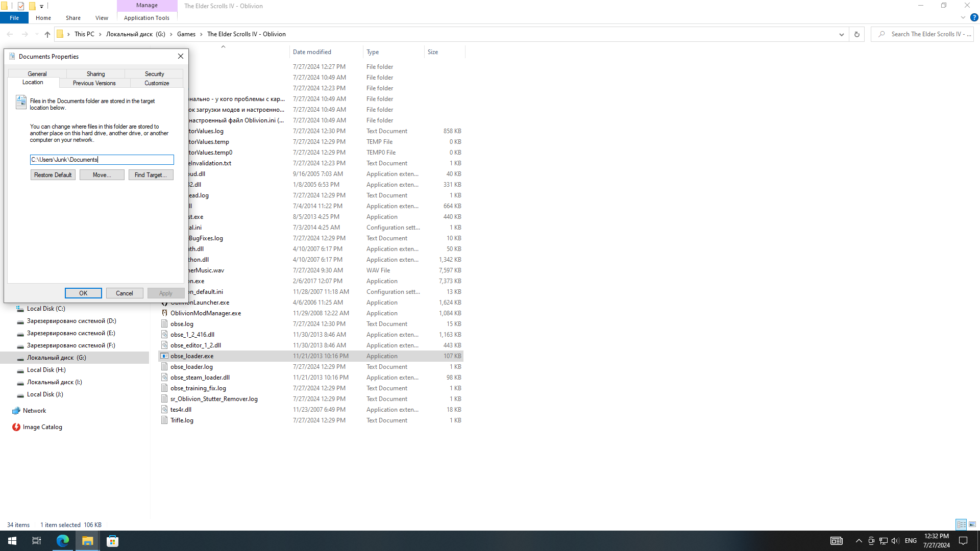Viewport: 980px width, 551px height.
Task: Select Local Disk (H:) in sidebar
Action: (x=46, y=370)
